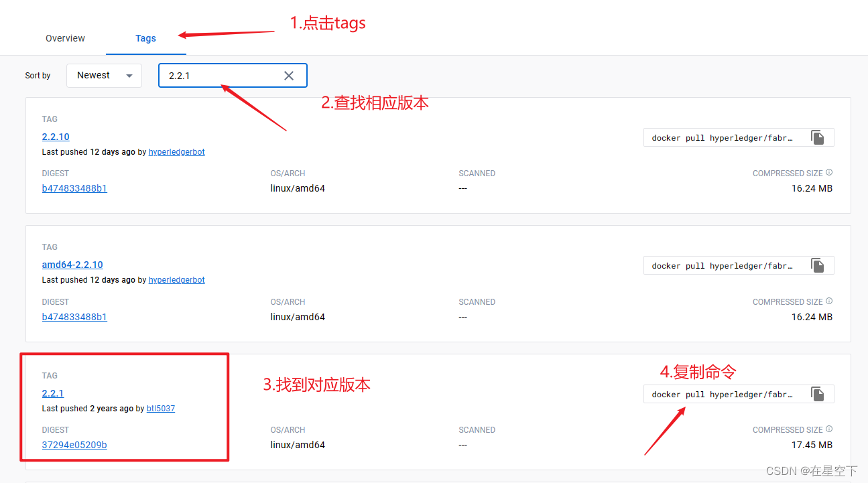Open the 2.2.10 tag link
This screenshot has height=483, width=868.
(56, 137)
